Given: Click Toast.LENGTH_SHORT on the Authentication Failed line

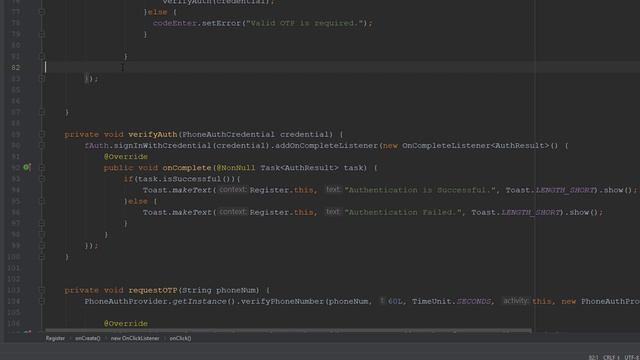Looking at the screenshot, I should (x=517, y=212).
